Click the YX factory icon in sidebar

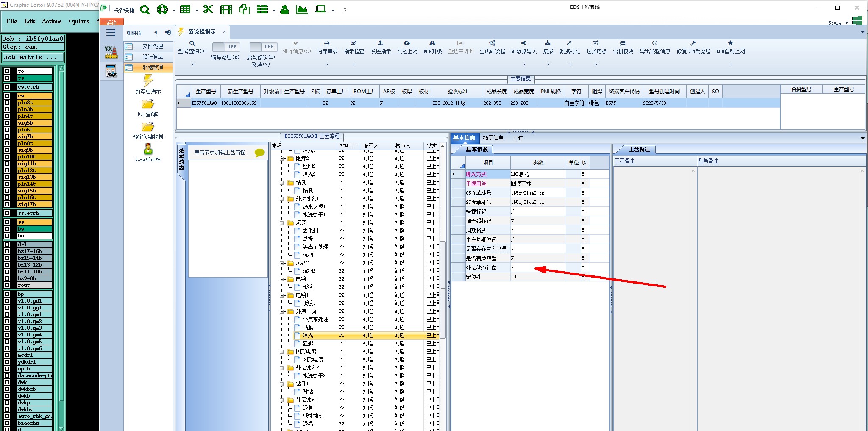[111, 52]
